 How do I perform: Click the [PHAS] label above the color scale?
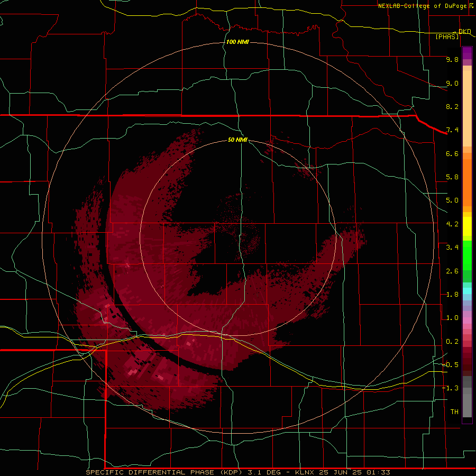click(447, 37)
